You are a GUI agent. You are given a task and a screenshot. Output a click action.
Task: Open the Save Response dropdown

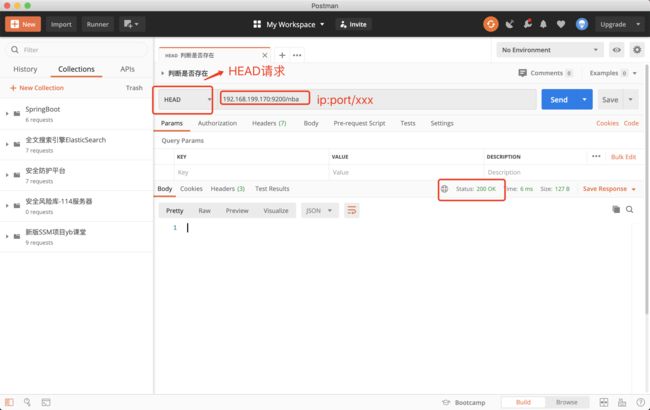(609, 189)
